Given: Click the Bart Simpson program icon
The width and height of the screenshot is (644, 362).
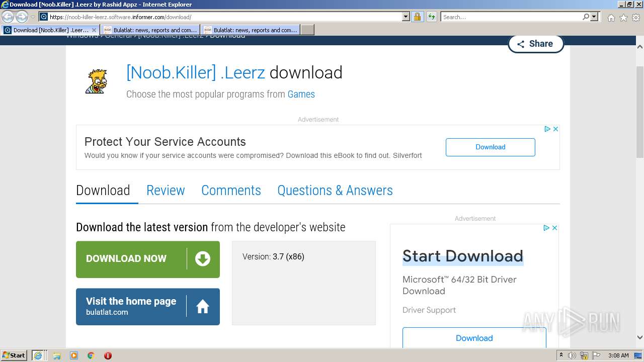Looking at the screenshot, I should point(96,81).
